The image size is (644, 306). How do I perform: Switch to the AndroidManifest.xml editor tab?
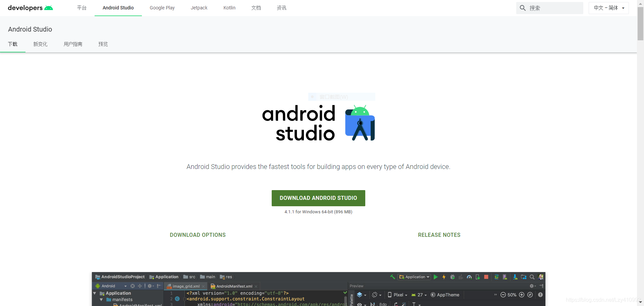(x=234, y=287)
